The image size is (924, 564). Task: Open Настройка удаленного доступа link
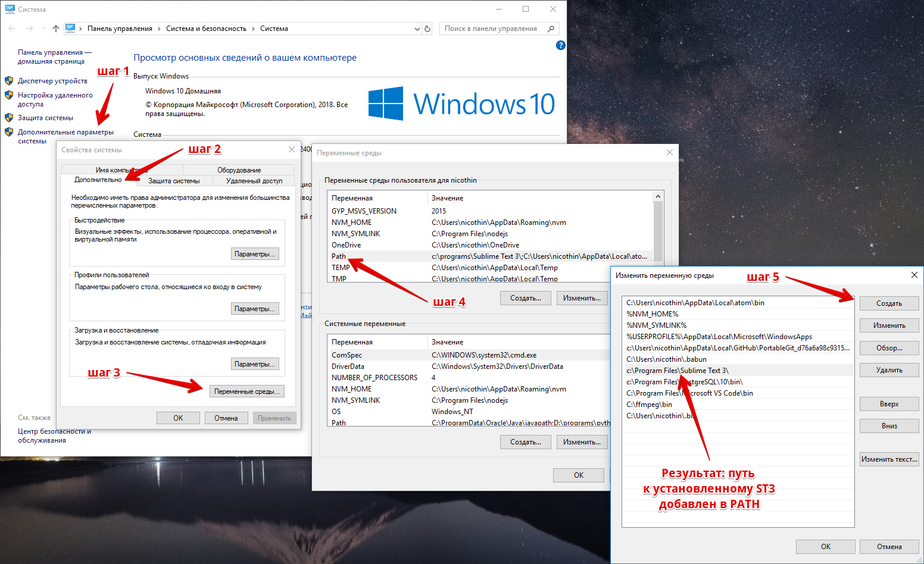pos(55,99)
